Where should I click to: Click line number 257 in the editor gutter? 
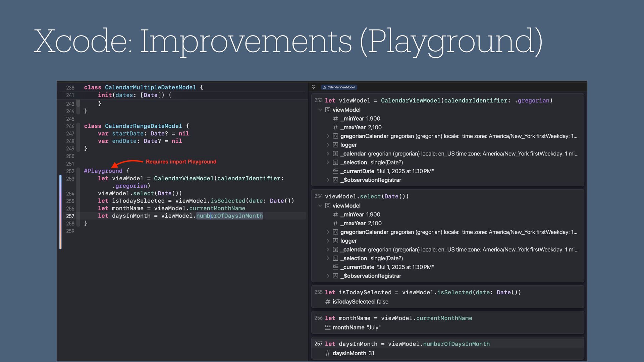click(70, 216)
